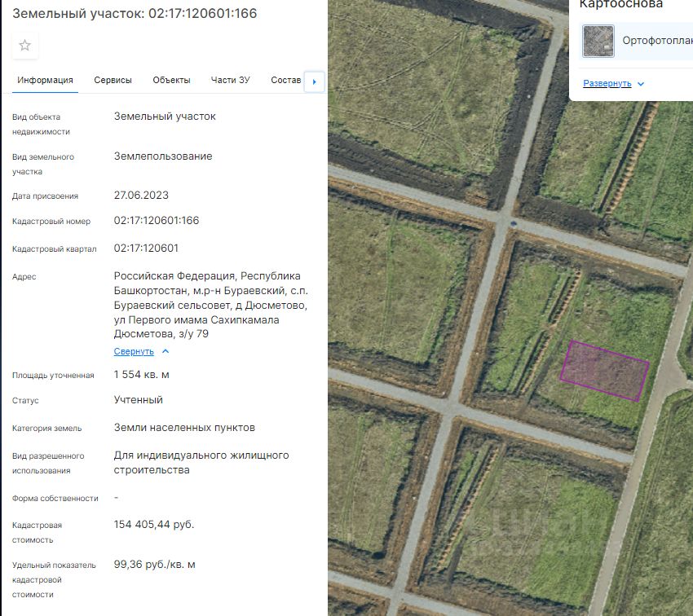Click the Картооснова panel heading
The height and width of the screenshot is (616, 693).
coord(620,4)
